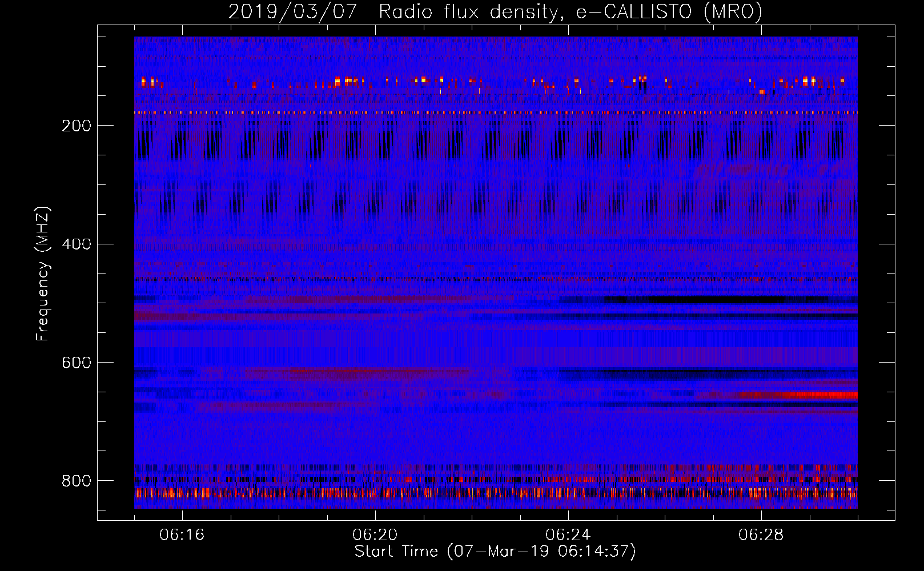
Task: Click the 06:20 time tick label
Action: [375, 535]
